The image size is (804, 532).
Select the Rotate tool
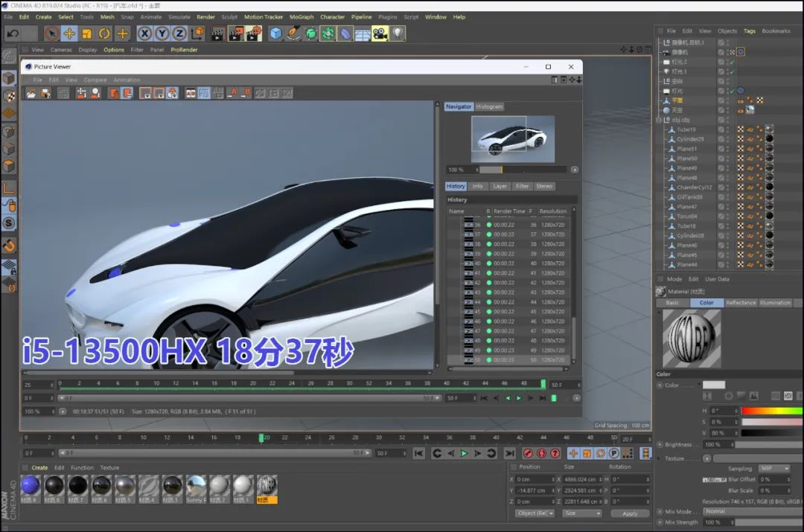pyautogui.click(x=104, y=33)
